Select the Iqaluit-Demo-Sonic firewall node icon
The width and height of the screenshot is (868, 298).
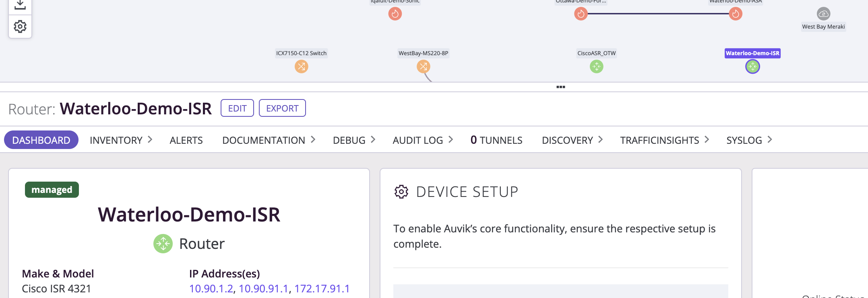[395, 14]
